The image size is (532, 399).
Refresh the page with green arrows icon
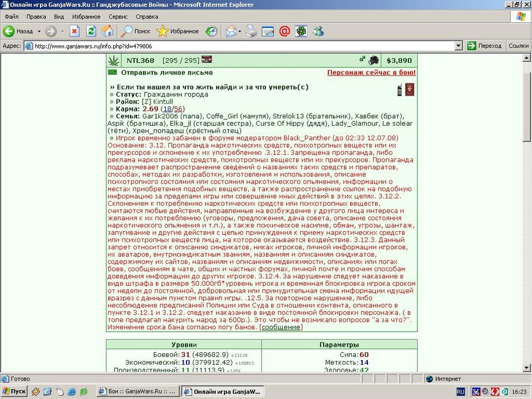point(92,31)
